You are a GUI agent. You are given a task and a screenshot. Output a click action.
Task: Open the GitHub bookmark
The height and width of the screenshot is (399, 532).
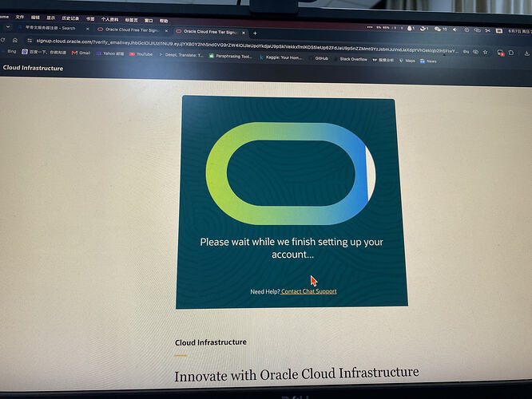tap(319, 58)
